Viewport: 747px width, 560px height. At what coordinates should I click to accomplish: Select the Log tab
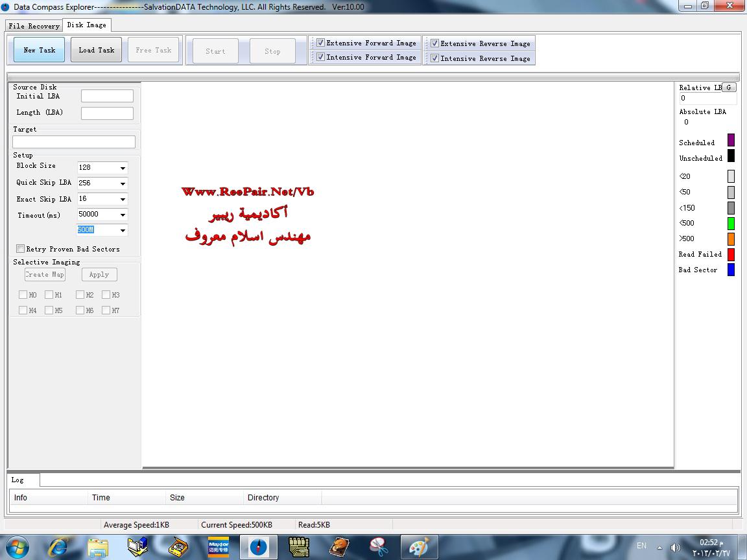point(18,480)
